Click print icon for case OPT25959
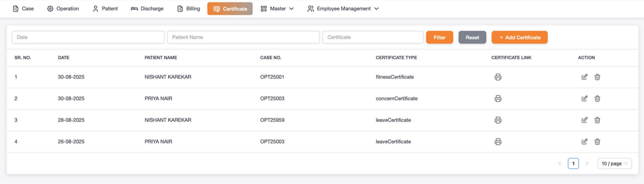Image resolution: width=644 pixels, height=184 pixels. 498,120
